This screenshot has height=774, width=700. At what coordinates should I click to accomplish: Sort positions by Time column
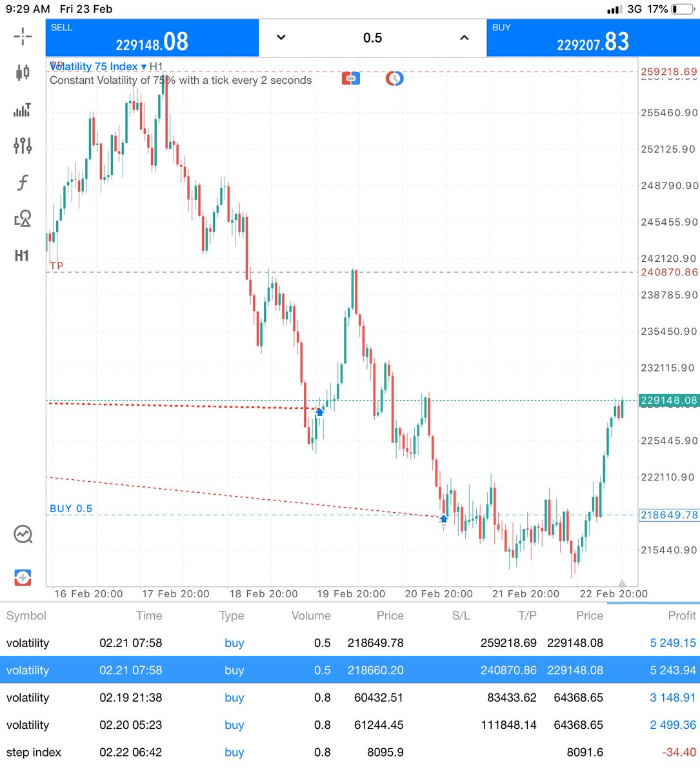click(x=149, y=615)
